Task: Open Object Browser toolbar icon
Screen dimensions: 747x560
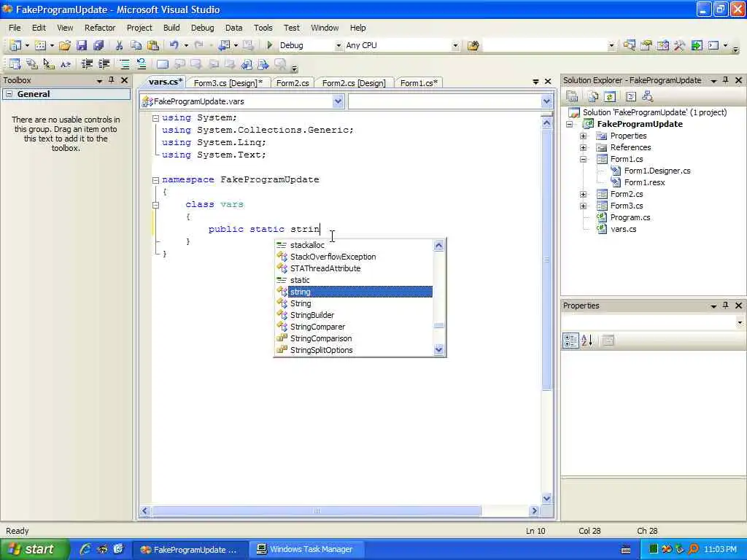Action: point(662,45)
